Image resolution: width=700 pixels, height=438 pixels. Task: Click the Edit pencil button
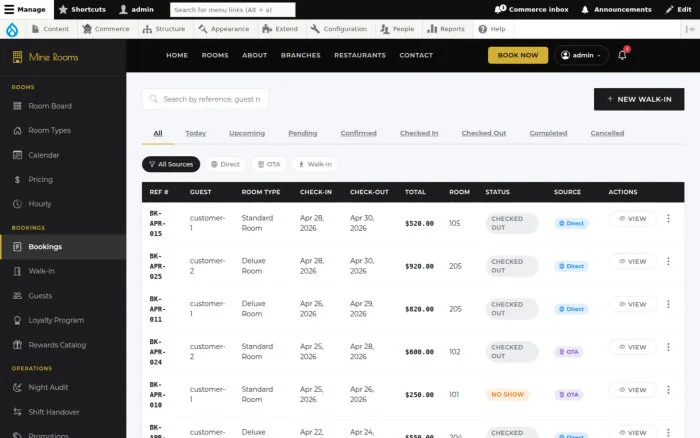[678, 9]
